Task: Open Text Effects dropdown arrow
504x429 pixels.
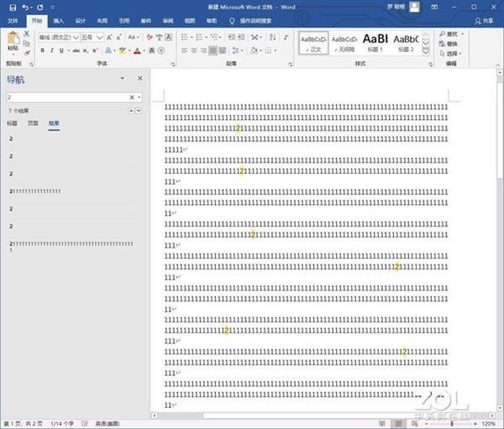Action: pos(114,50)
